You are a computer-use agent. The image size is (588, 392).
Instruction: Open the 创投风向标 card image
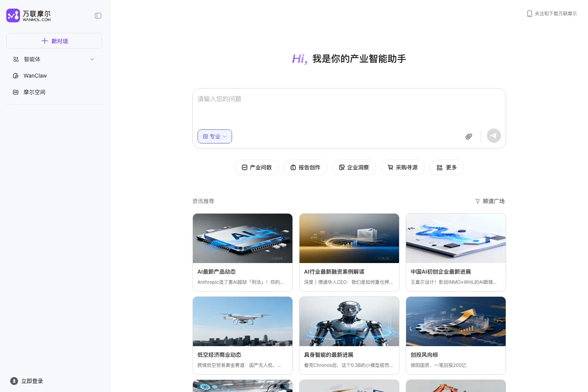coord(456,321)
